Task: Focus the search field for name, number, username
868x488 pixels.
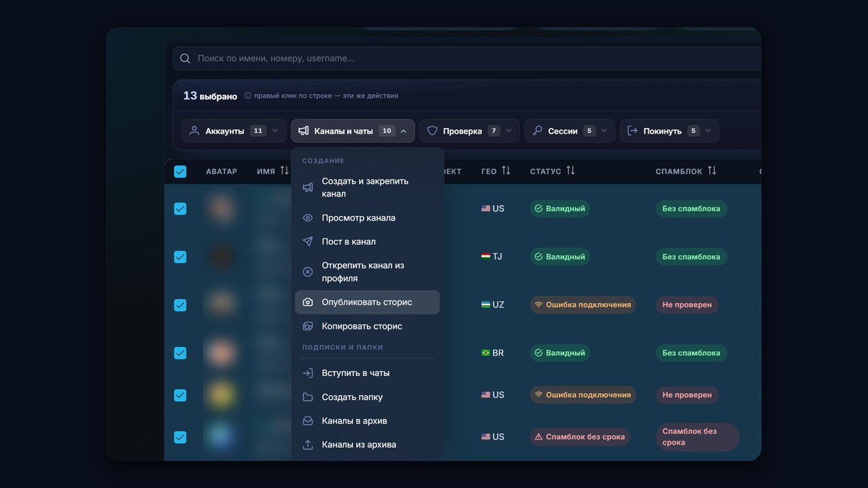Action: (468, 58)
